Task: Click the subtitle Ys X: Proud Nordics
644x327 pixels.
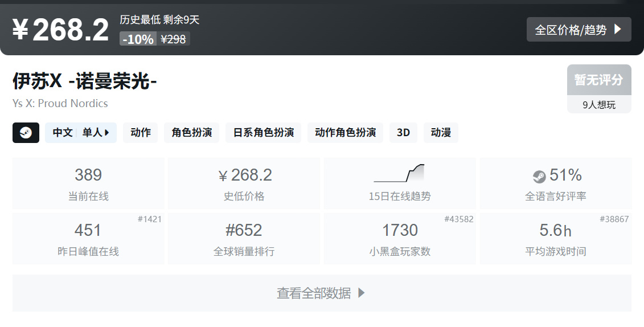Action: pos(60,104)
